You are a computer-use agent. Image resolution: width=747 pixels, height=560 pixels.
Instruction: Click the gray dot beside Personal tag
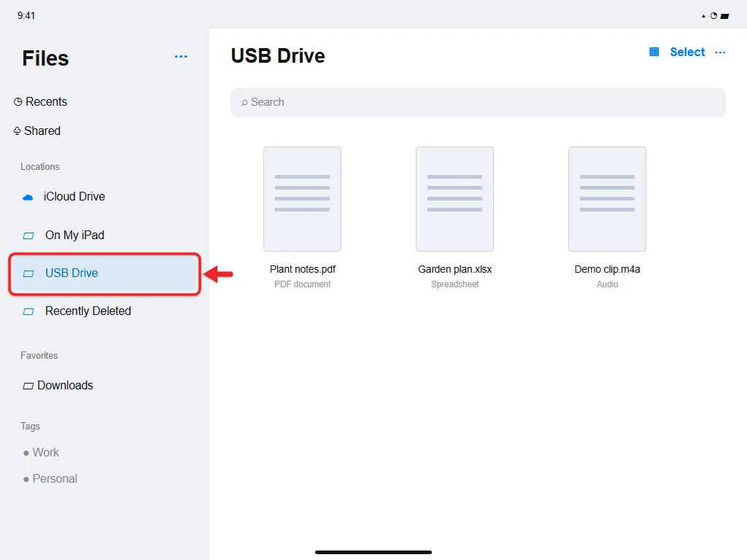click(26, 480)
